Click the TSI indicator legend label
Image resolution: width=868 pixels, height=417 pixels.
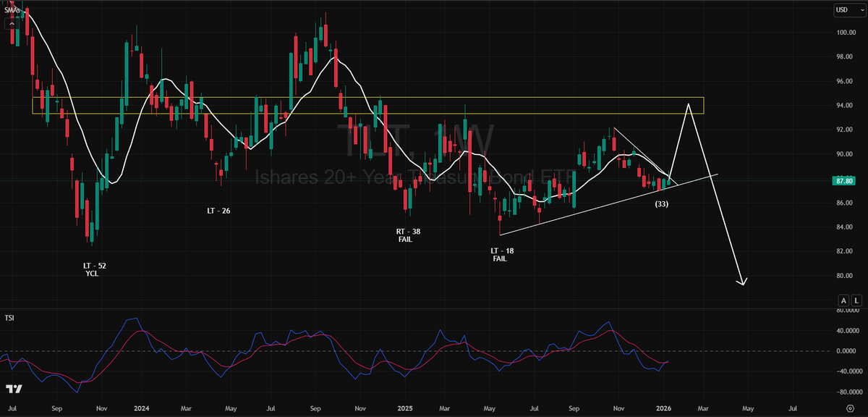[9, 317]
